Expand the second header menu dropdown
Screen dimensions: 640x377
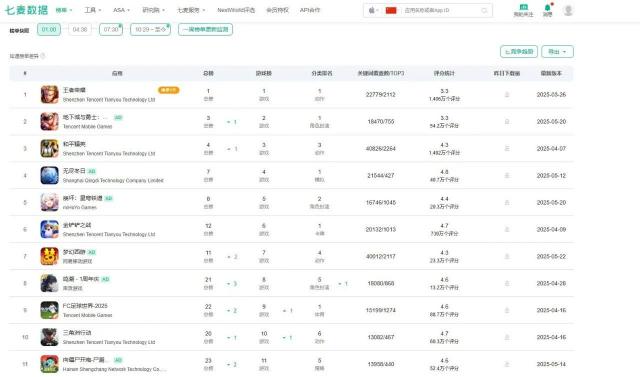(x=93, y=10)
